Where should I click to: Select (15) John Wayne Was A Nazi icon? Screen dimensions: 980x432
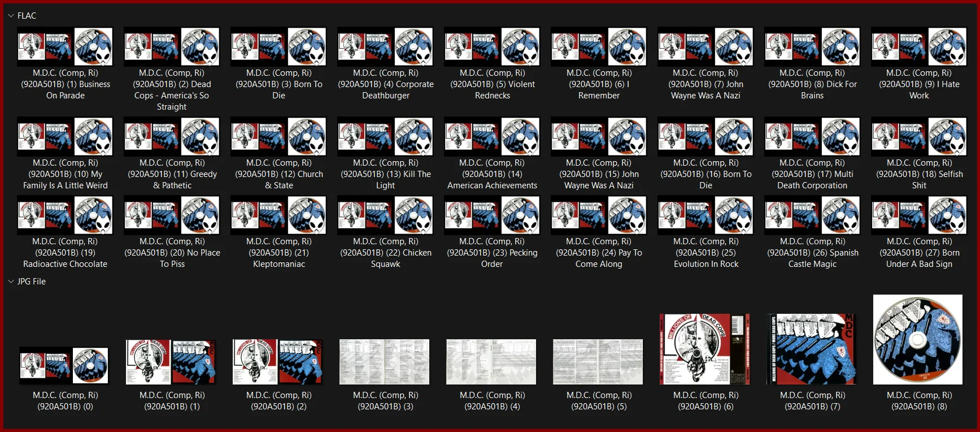tap(599, 136)
